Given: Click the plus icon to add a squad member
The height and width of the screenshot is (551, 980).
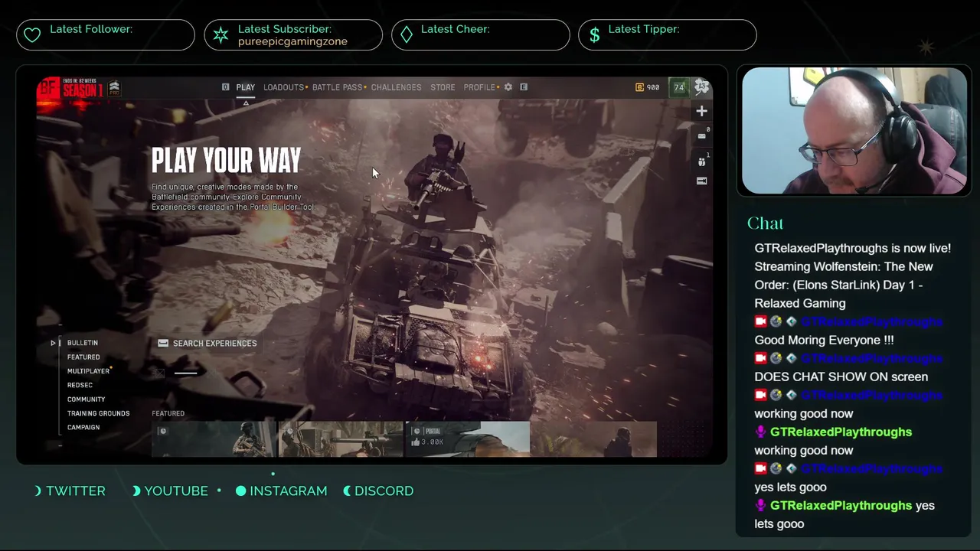Looking at the screenshot, I should 701,111.
